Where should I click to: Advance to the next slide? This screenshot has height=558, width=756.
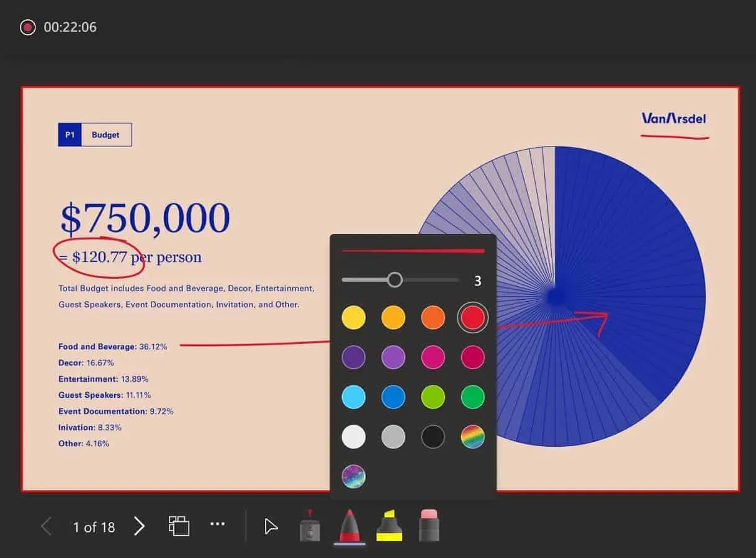(x=139, y=526)
